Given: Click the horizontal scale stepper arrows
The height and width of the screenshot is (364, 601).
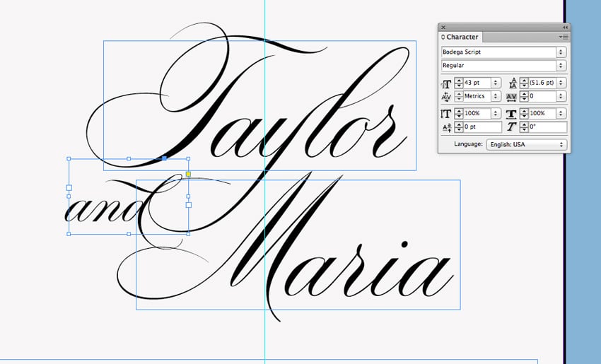Looking at the screenshot, I should (524, 113).
